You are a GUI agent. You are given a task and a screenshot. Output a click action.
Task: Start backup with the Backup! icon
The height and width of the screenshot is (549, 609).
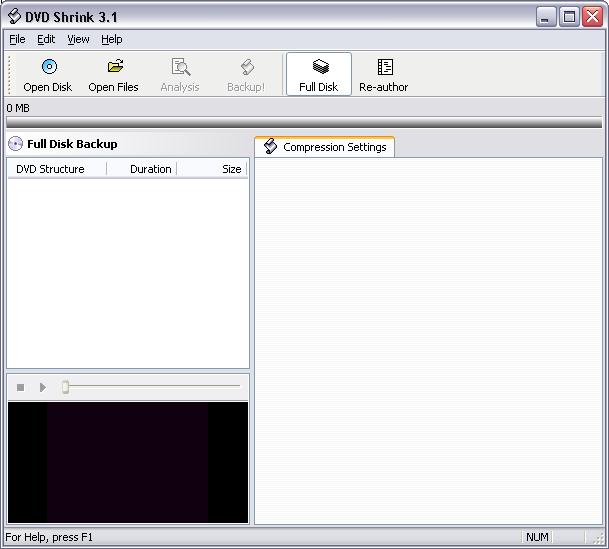[x=247, y=67]
